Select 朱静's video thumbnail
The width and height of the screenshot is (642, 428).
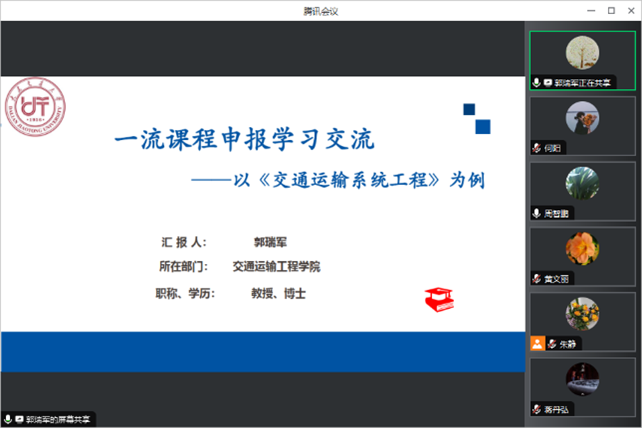pyautogui.click(x=582, y=314)
